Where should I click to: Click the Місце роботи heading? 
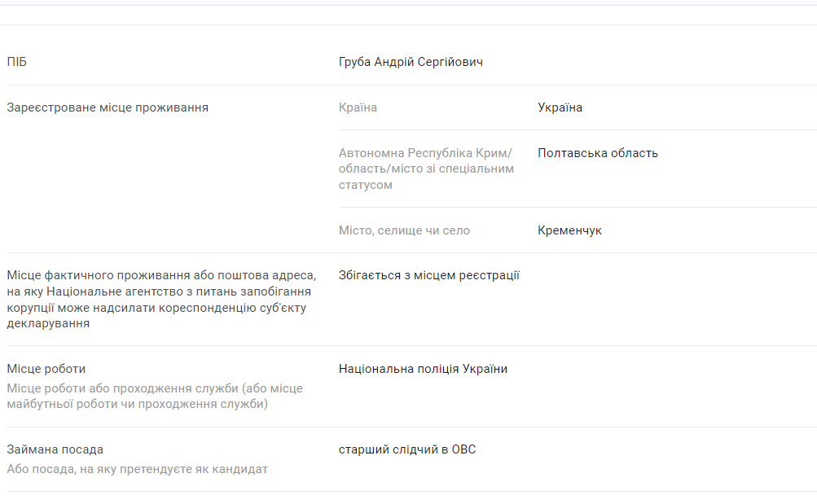click(46, 369)
